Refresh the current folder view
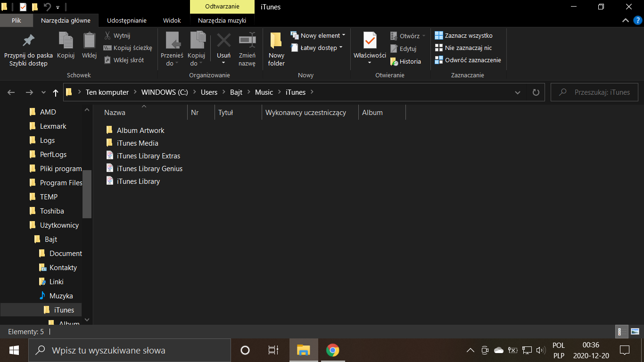 coord(536,92)
